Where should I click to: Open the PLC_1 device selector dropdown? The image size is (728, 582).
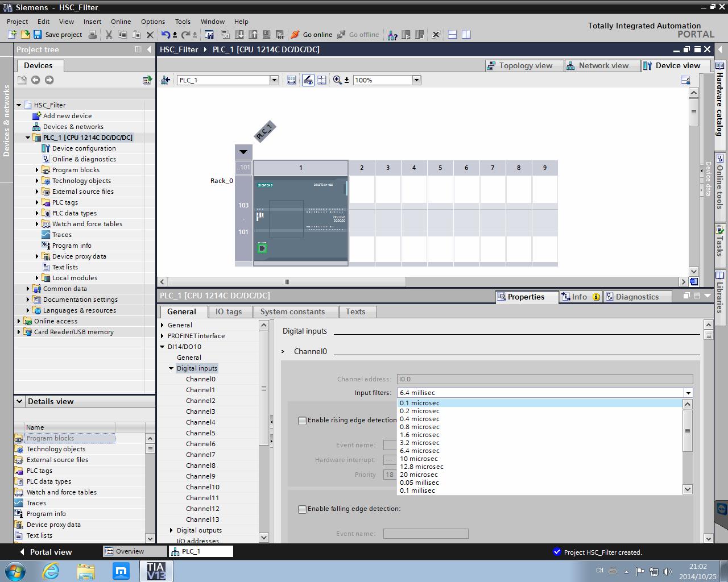pos(274,80)
